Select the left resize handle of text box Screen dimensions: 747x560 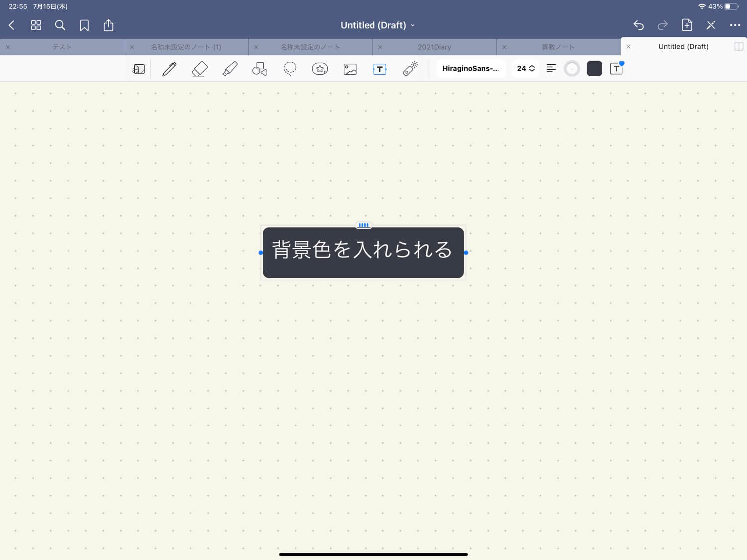pyautogui.click(x=261, y=253)
